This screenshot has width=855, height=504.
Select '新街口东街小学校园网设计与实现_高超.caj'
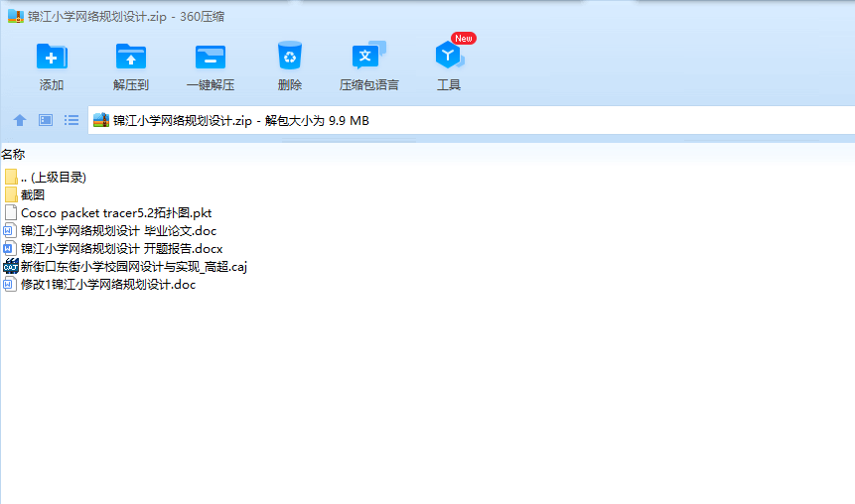134,267
